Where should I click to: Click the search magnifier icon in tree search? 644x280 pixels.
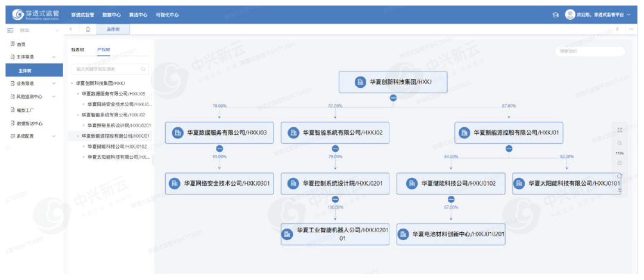143,69
